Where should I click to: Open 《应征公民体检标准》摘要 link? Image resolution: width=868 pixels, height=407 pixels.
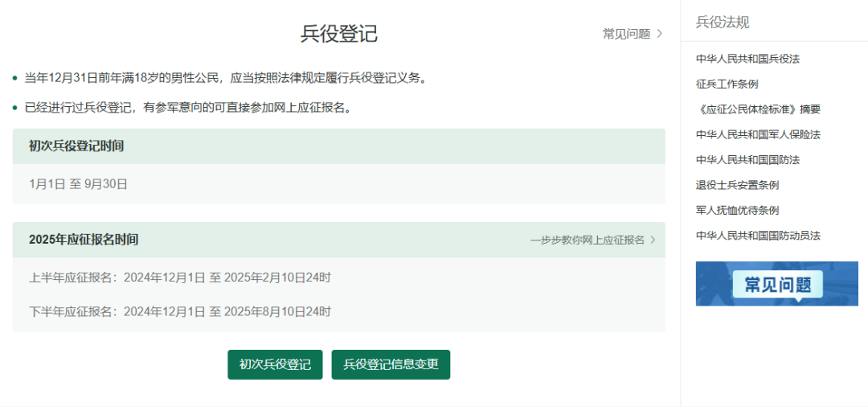(758, 109)
